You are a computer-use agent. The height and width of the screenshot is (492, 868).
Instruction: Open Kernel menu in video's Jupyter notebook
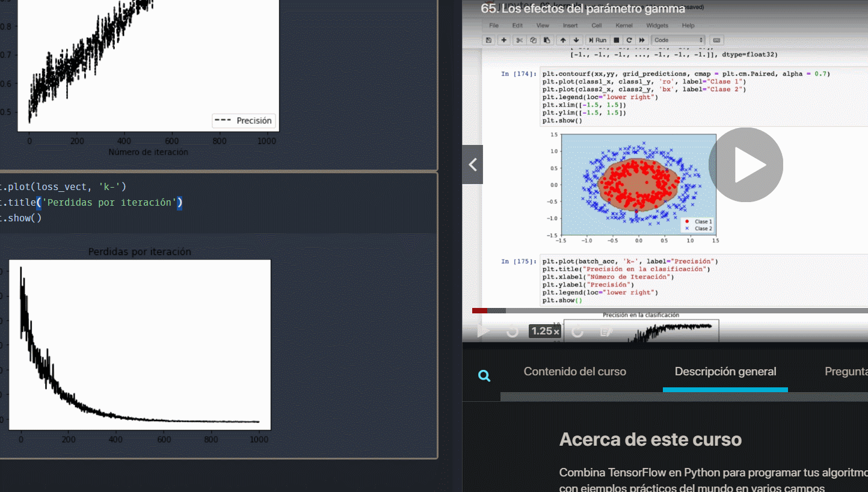624,26
